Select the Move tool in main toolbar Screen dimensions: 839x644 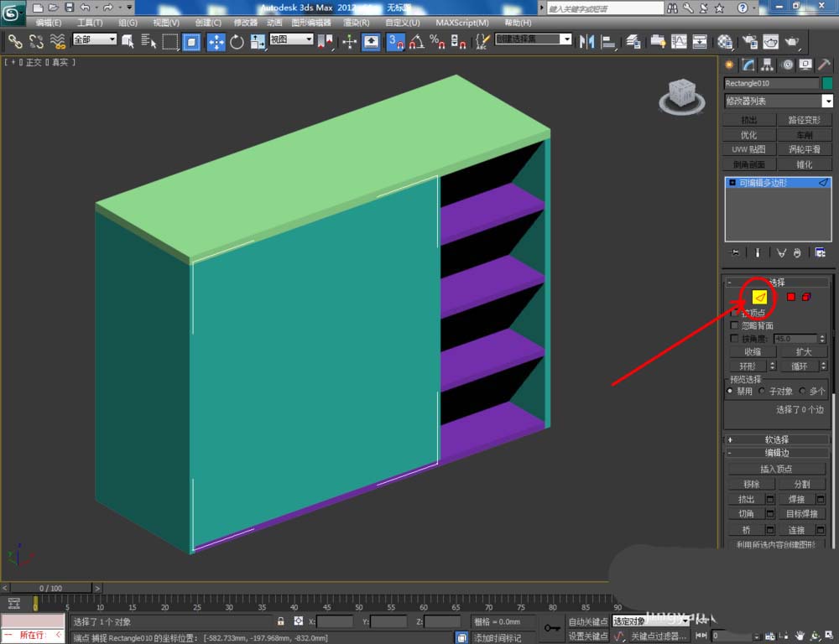pos(216,42)
